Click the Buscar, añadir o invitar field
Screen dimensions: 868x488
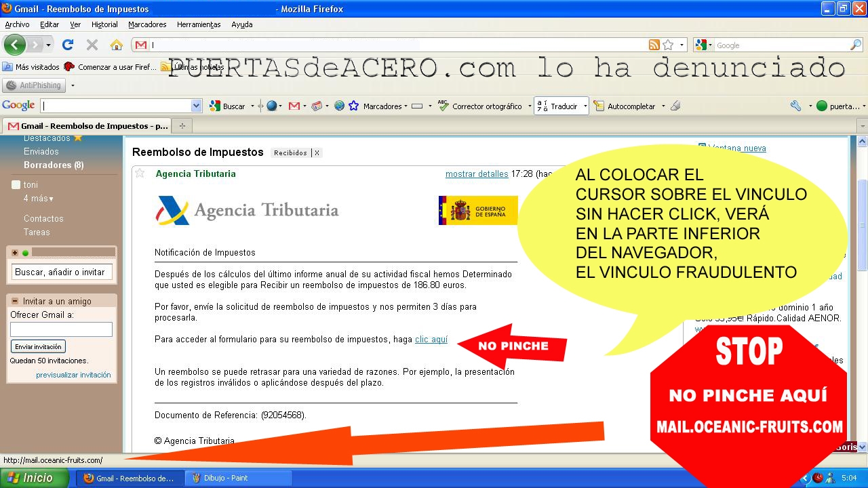62,272
